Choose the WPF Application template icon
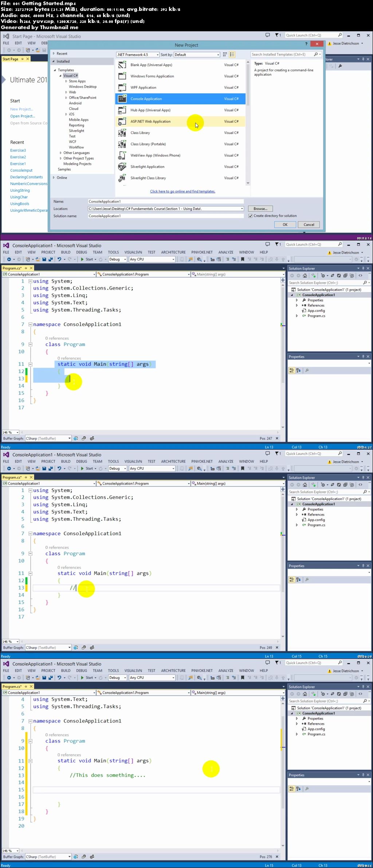Viewport: 373px width, 868px height. 122,88
